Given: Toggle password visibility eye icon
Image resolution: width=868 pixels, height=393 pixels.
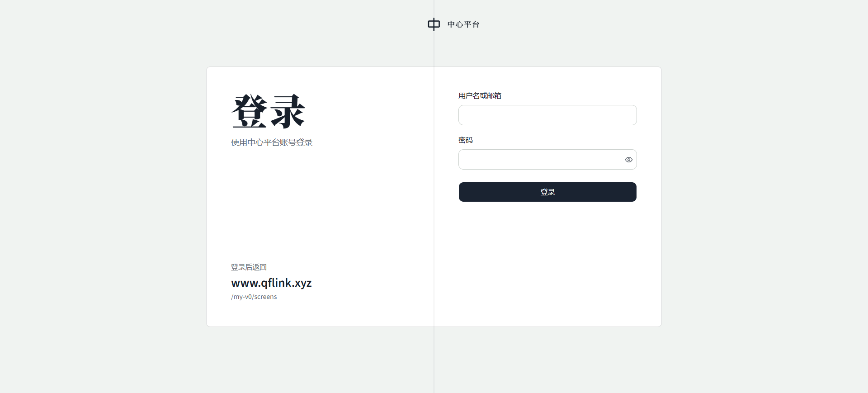Looking at the screenshot, I should (628, 160).
